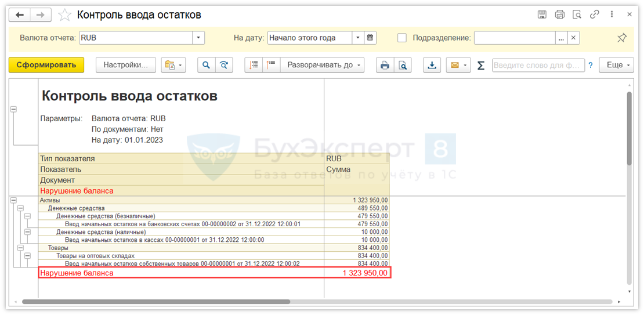This screenshot has width=644, height=315.
Task: Collapse Товары на оптовых складах group
Action: click(27, 255)
